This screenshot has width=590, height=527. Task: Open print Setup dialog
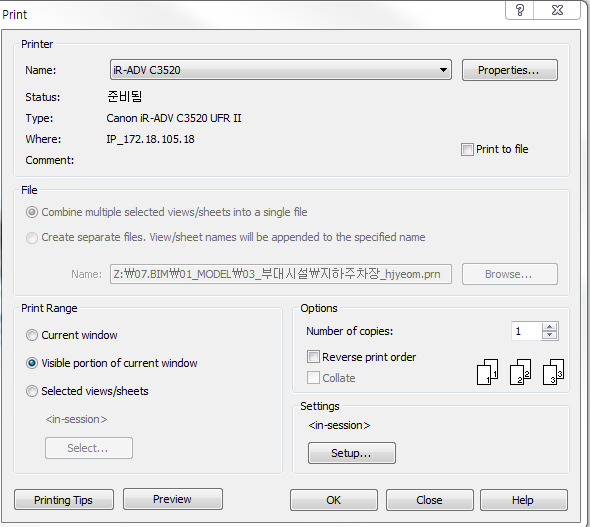click(x=351, y=453)
